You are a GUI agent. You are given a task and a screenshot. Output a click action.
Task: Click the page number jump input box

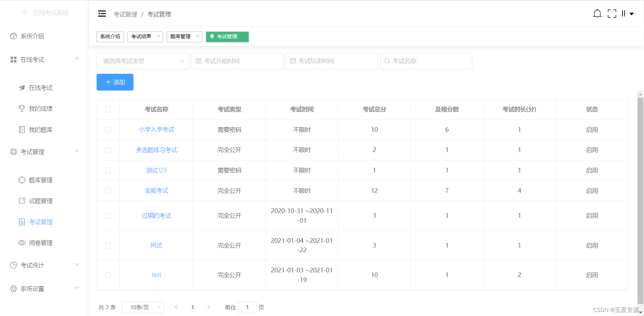pos(247,307)
